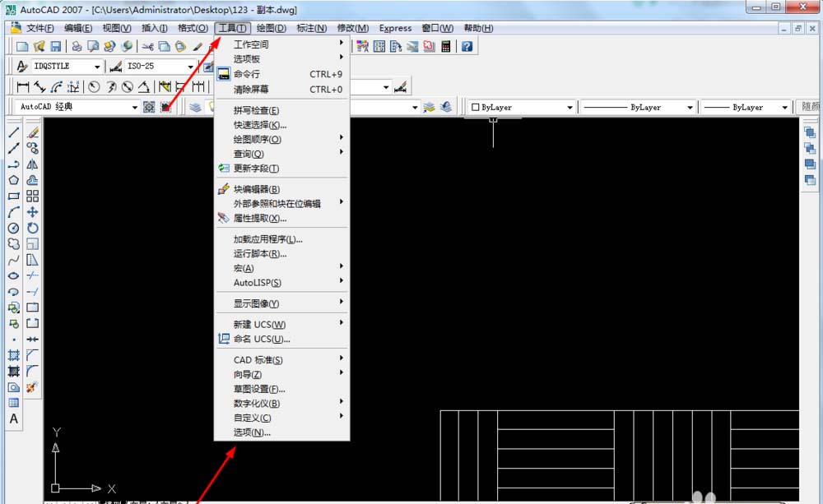The image size is (823, 504).
Task: Toggle 清除屏幕 clean screen mode
Action: (250, 89)
